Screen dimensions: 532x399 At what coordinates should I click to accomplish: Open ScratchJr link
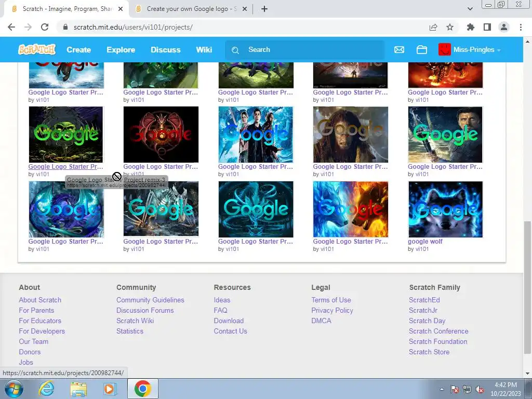point(423,310)
